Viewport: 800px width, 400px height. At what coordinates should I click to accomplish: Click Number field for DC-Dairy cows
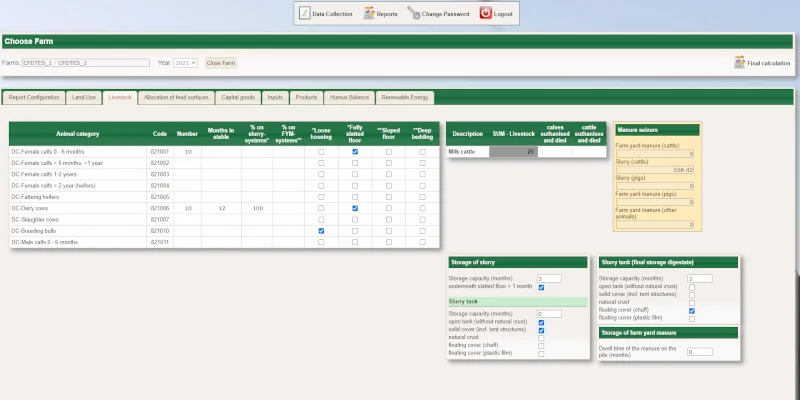point(188,208)
